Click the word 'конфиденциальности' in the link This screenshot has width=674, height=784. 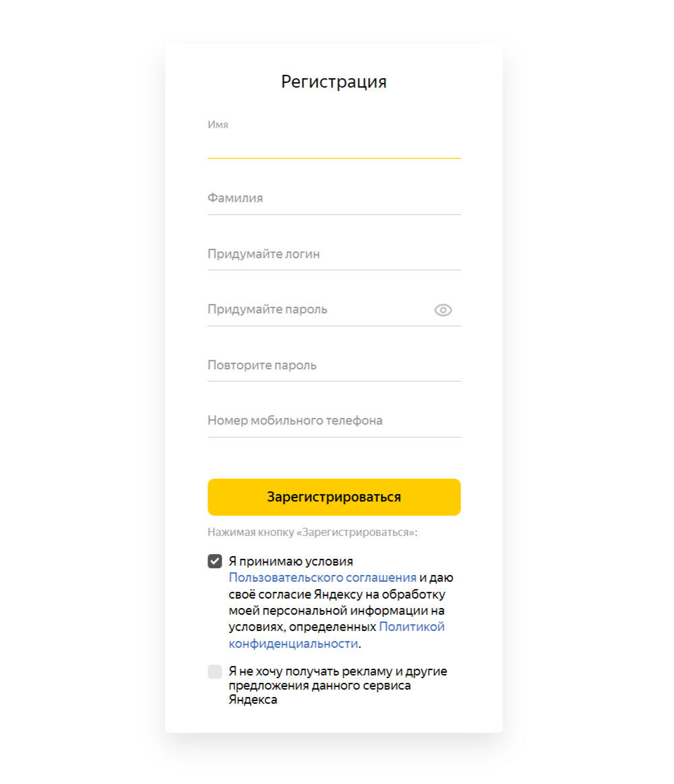coord(293,644)
